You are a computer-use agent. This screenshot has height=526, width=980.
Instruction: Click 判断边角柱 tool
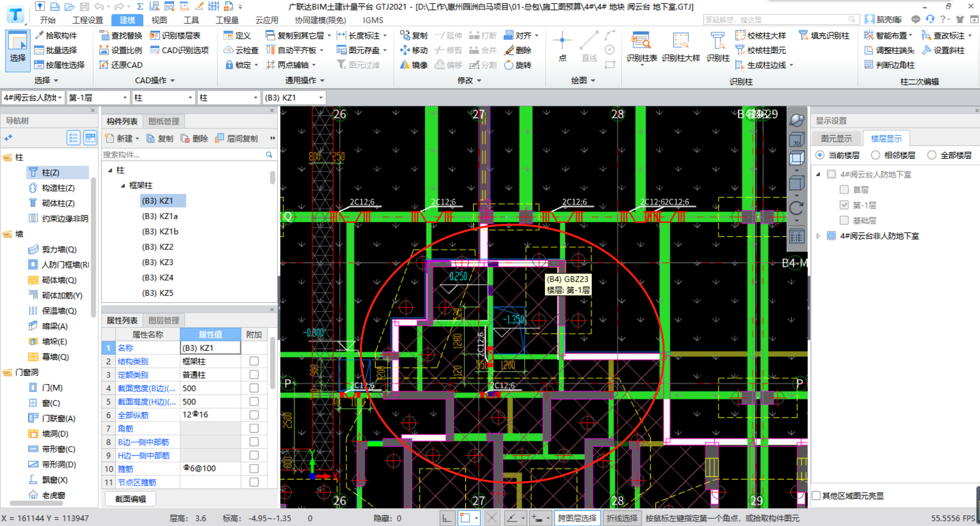[x=889, y=65]
